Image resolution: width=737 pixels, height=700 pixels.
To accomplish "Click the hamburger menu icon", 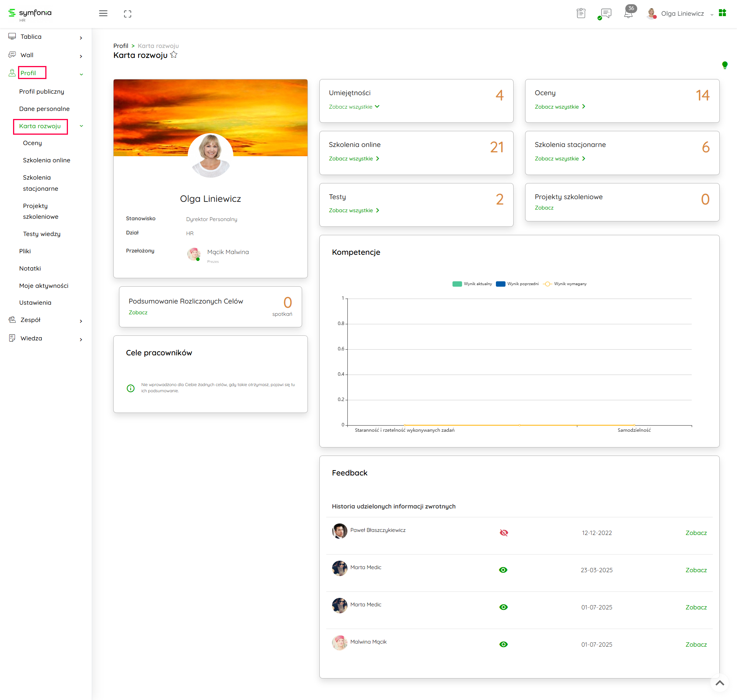I will [103, 13].
